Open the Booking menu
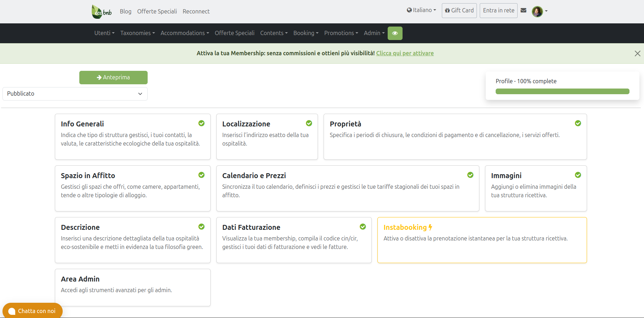This screenshot has width=644, height=318. coord(306,33)
